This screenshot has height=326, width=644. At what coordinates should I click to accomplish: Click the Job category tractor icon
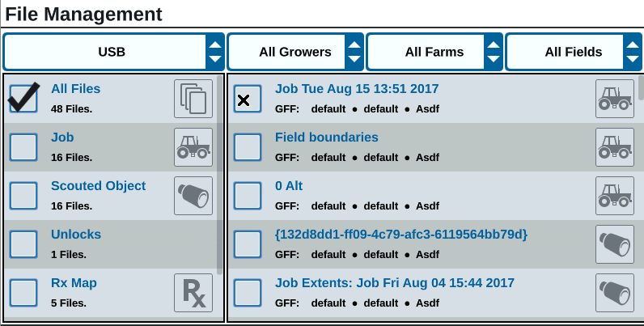click(x=193, y=147)
